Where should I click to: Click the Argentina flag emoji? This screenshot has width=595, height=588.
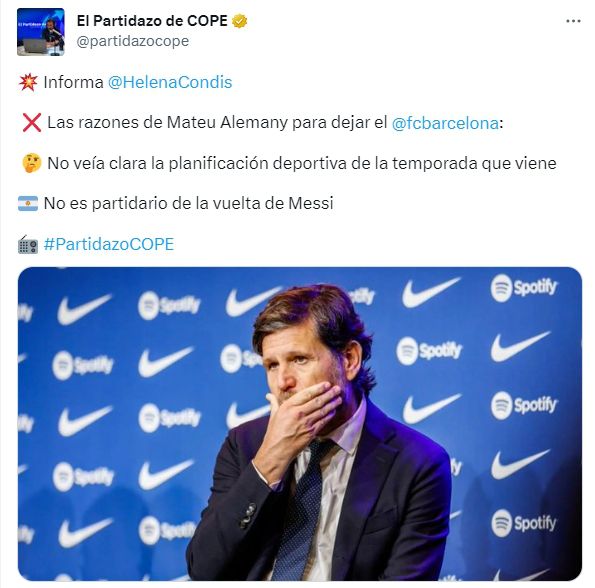[x=28, y=203]
